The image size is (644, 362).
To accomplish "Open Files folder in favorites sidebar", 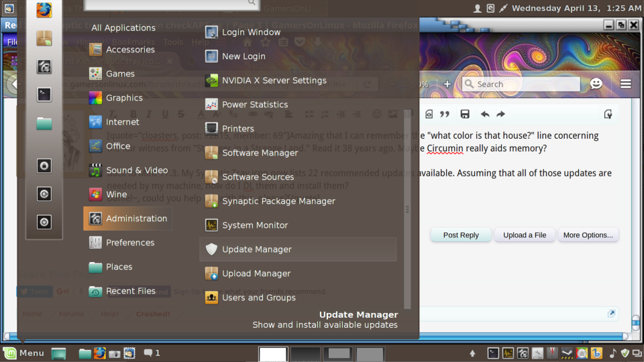I will pyautogui.click(x=44, y=123).
